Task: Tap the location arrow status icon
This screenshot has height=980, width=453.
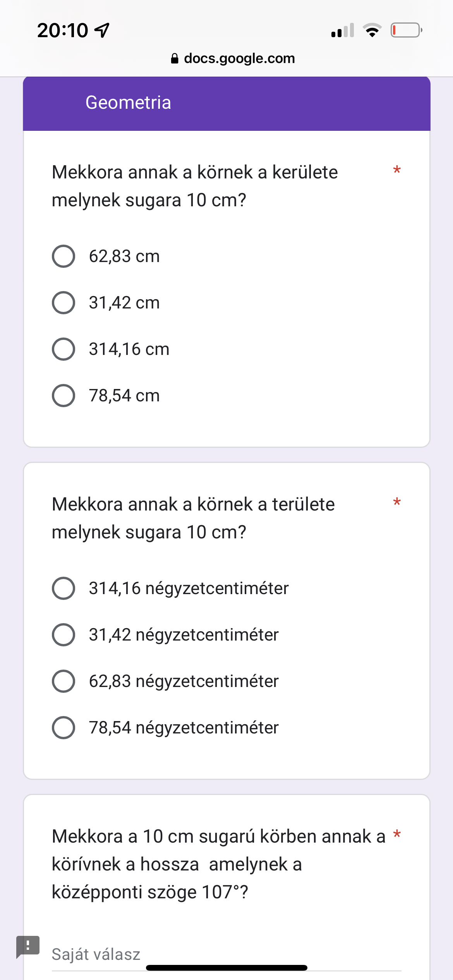Action: point(102,30)
